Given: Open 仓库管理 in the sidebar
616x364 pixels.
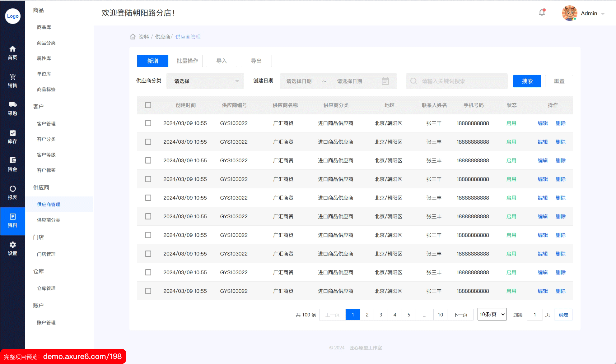Looking at the screenshot, I should pyautogui.click(x=46, y=288).
